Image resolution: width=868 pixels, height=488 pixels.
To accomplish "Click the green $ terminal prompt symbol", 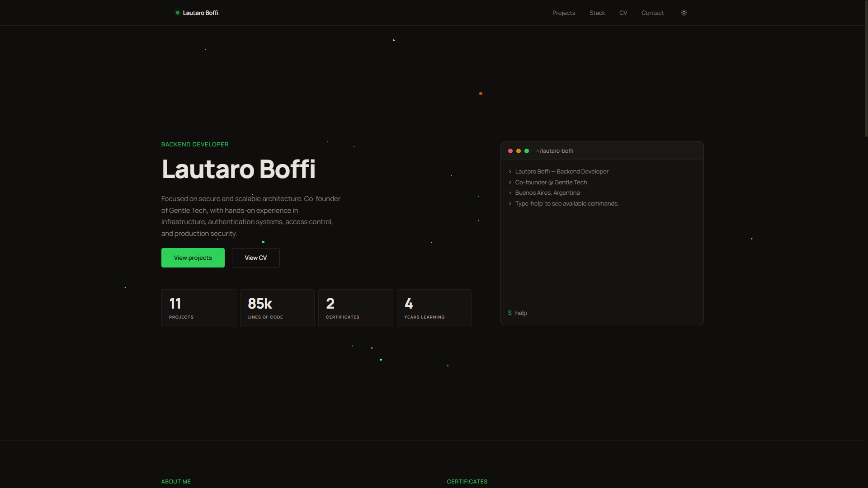I will point(510,313).
